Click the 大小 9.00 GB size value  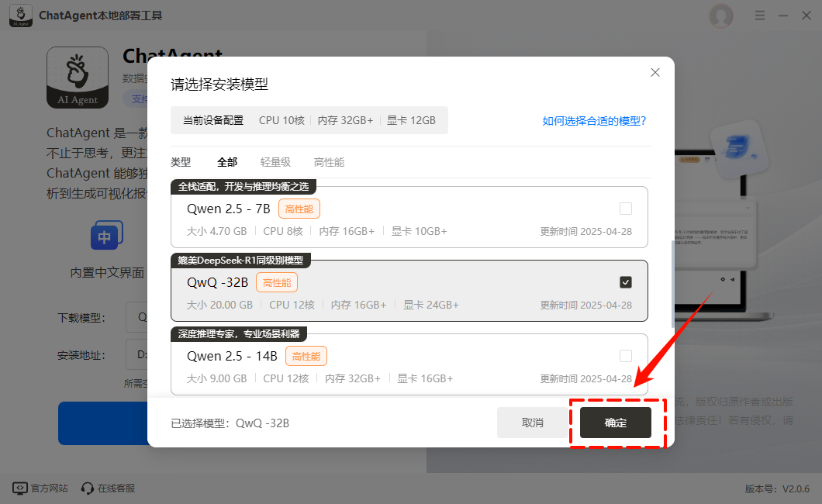(x=216, y=379)
